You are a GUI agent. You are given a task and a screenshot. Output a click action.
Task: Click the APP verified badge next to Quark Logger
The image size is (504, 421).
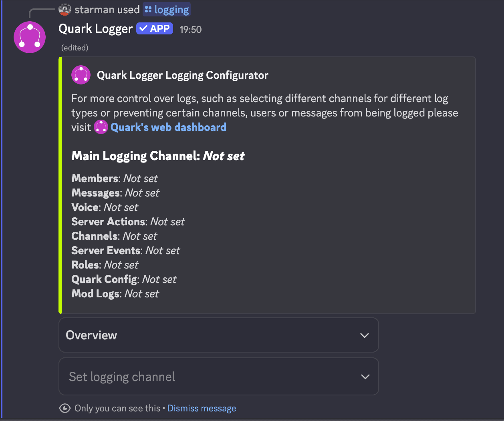pos(154,28)
